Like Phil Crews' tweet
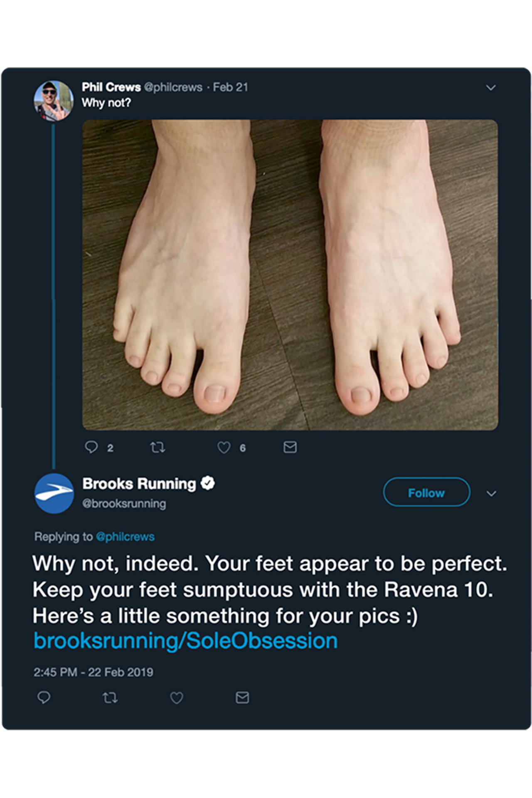The height and width of the screenshot is (798, 532). pos(224,448)
